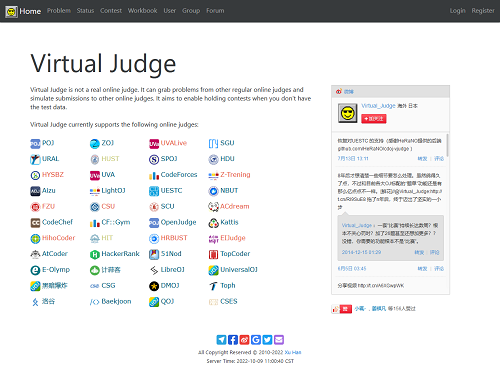Click the CodeForces bar-chart icon

[x=154, y=175]
